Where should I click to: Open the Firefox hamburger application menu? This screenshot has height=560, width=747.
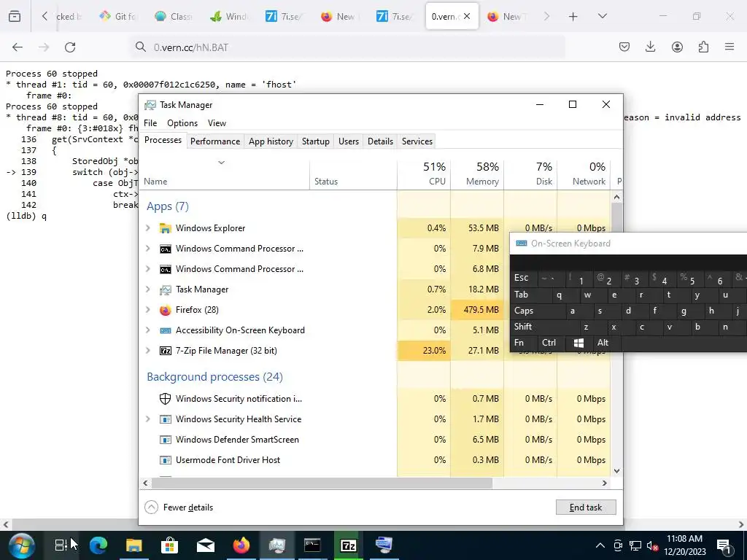[729, 47]
